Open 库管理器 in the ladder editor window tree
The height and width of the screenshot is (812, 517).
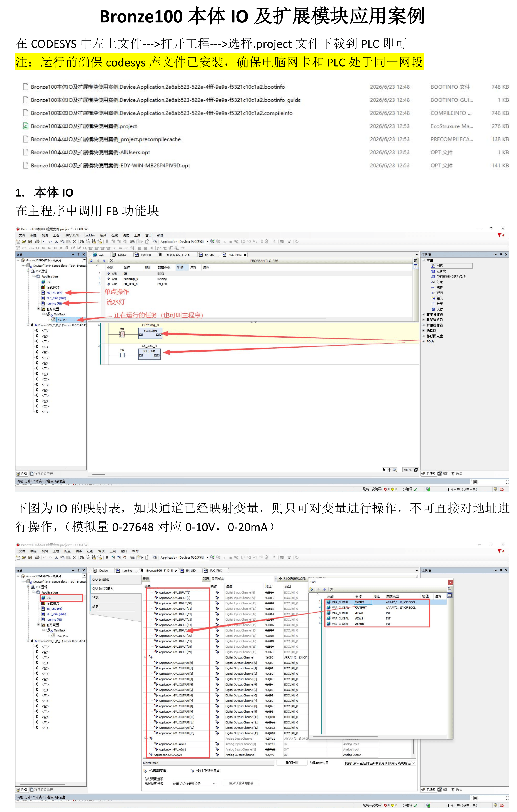pos(50,287)
